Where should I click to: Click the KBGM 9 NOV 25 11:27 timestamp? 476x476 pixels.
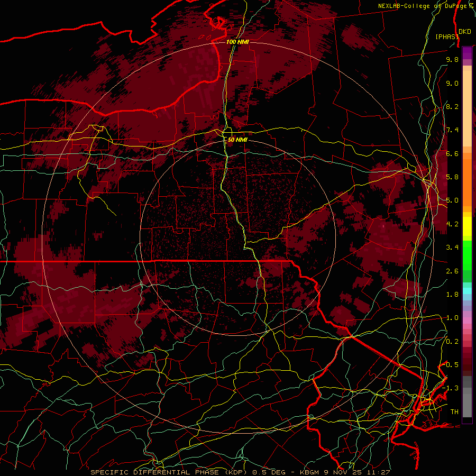(x=345, y=472)
